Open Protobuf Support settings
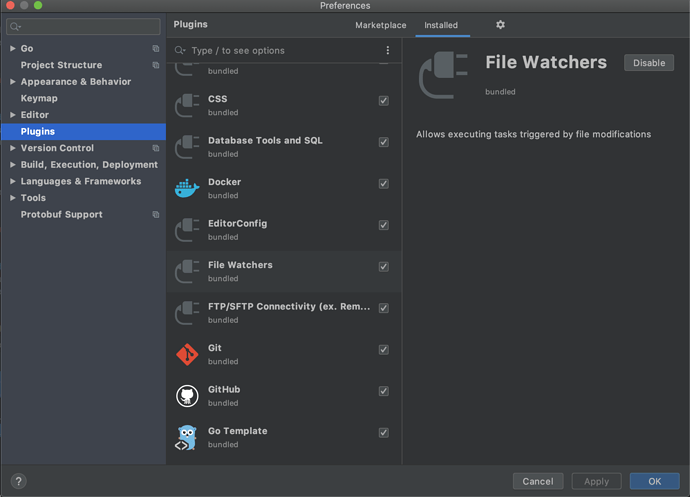690x497 pixels. click(x=62, y=214)
